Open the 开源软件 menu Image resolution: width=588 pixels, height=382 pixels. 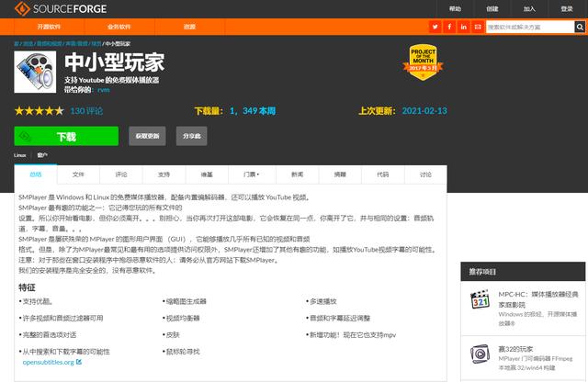[49, 27]
